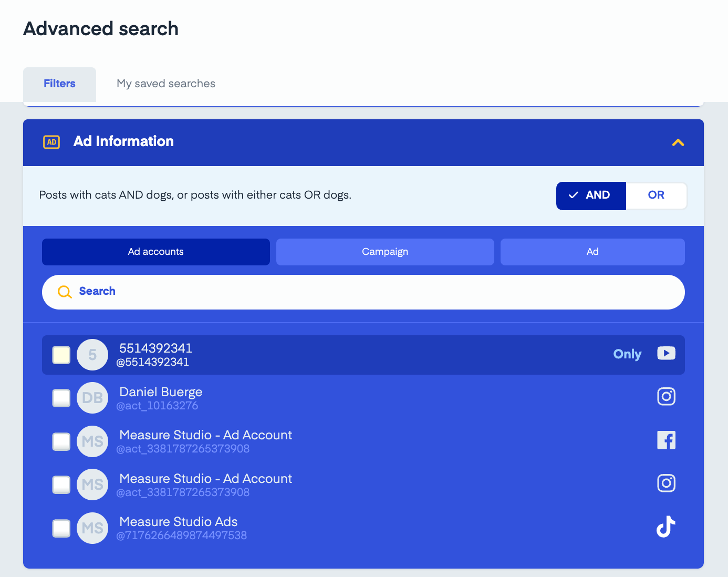
Task: Switch to the Ad tab
Action: click(592, 252)
